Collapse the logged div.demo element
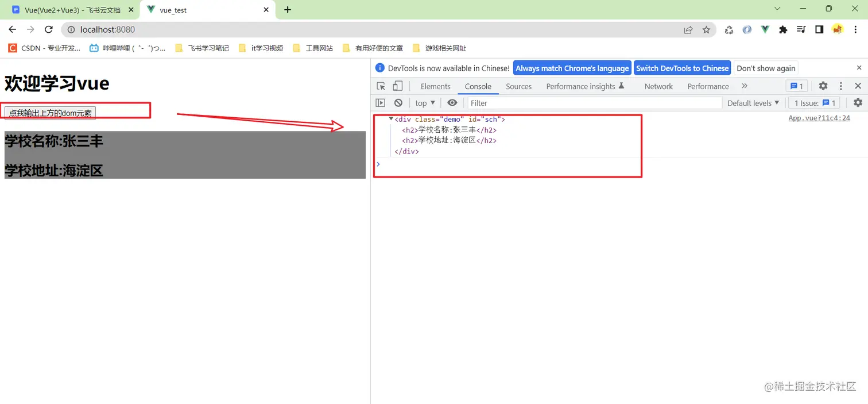868x404 pixels. pos(391,119)
